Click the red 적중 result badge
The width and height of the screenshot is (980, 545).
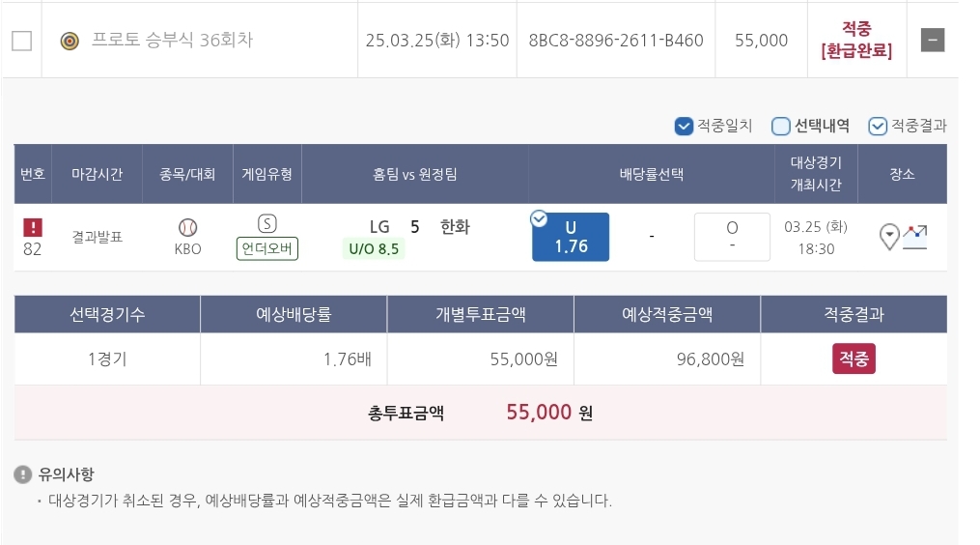(x=854, y=359)
